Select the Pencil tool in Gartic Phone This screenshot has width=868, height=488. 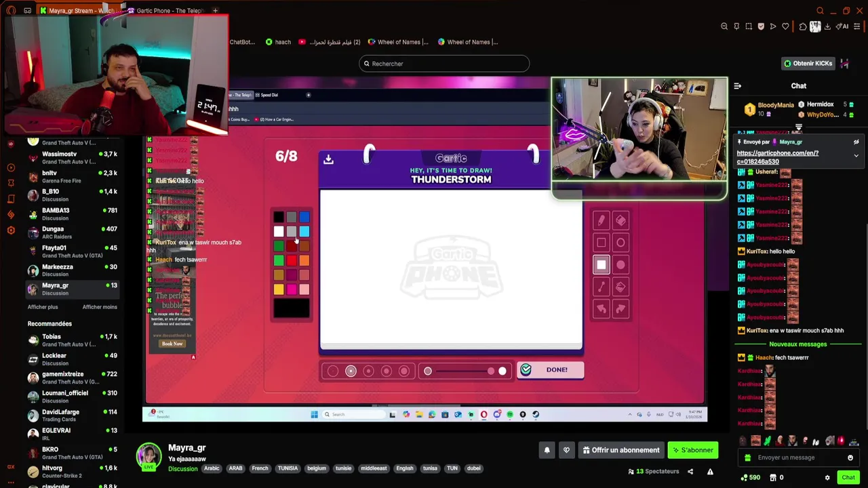[601, 220]
